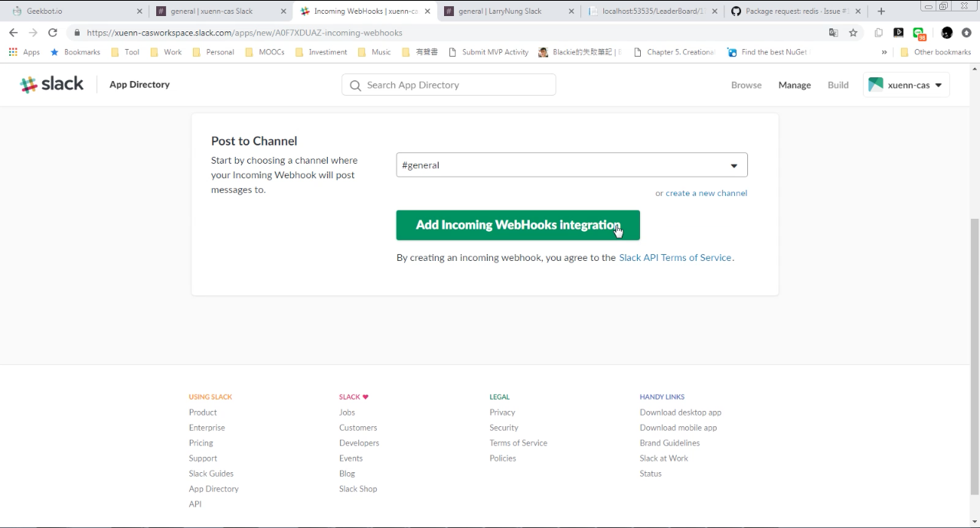Click the search magnifier icon
Viewport: 980px width, 528px height.
pyautogui.click(x=355, y=86)
